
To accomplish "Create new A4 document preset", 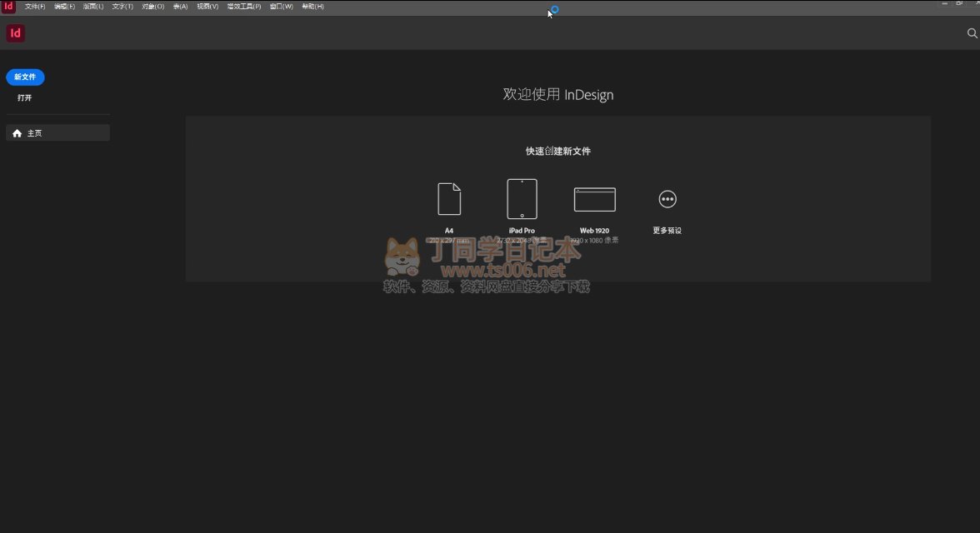I will tap(449, 199).
